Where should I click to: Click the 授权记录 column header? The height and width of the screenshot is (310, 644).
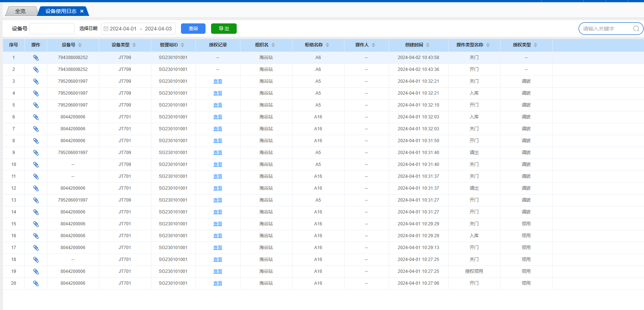[x=218, y=45]
